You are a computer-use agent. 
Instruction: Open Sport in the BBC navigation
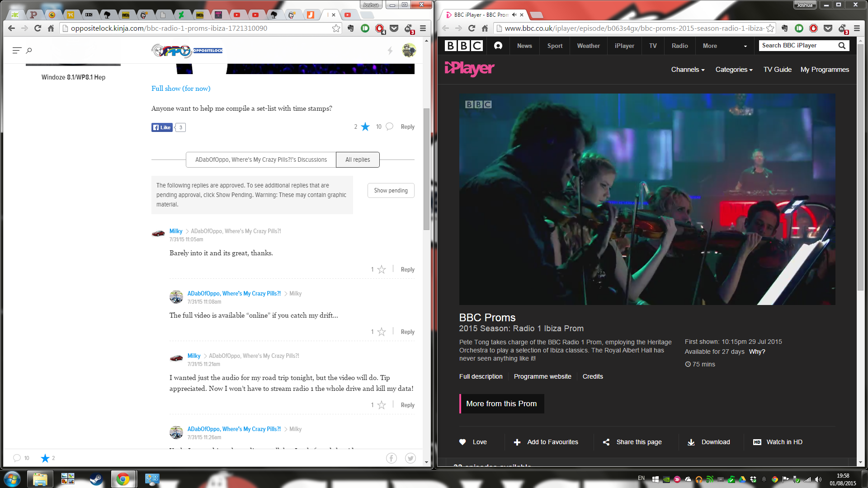point(555,46)
